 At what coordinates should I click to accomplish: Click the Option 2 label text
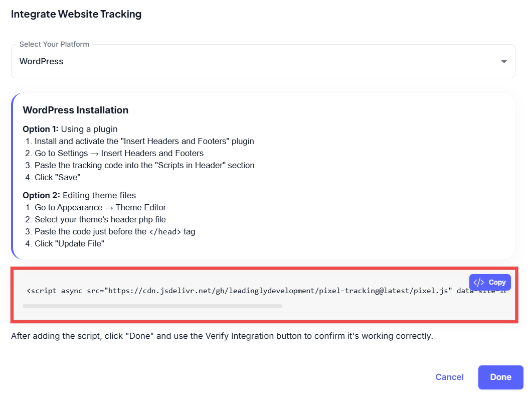pos(41,195)
